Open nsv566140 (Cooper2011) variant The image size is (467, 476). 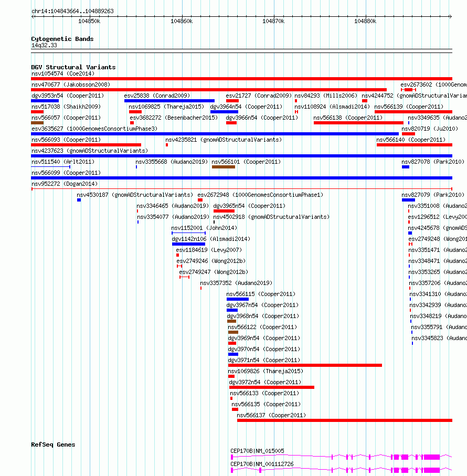[411, 140]
